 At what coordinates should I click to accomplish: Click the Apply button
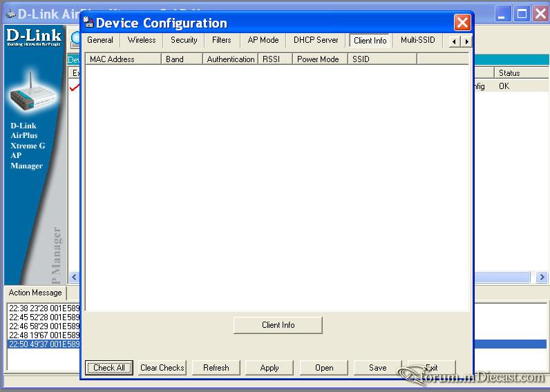[x=269, y=368]
